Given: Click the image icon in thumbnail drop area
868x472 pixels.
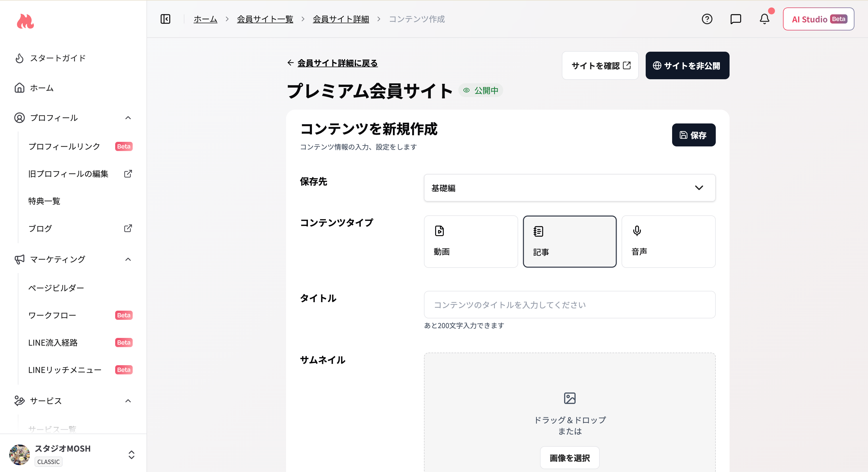Looking at the screenshot, I should pyautogui.click(x=570, y=398).
